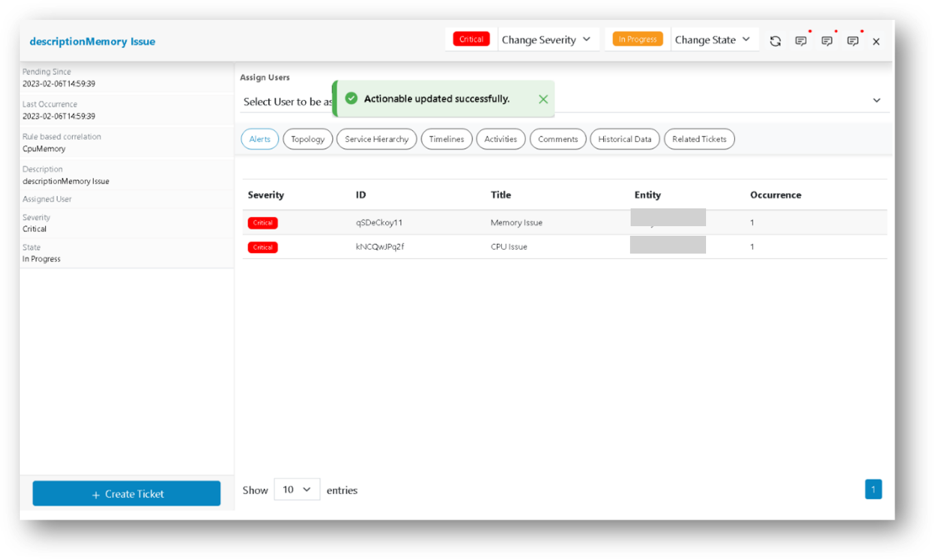Open the Change State dropdown
The height and width of the screenshot is (560, 935).
(x=714, y=40)
